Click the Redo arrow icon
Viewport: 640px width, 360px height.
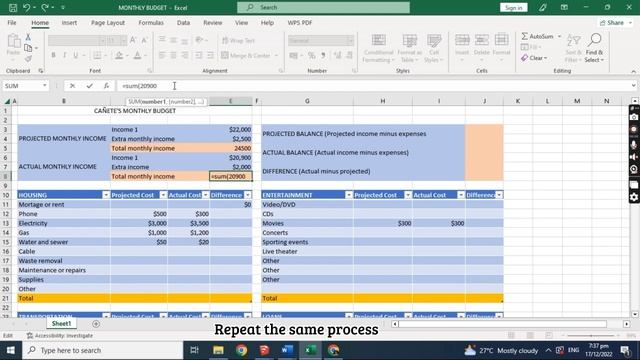(45, 7)
